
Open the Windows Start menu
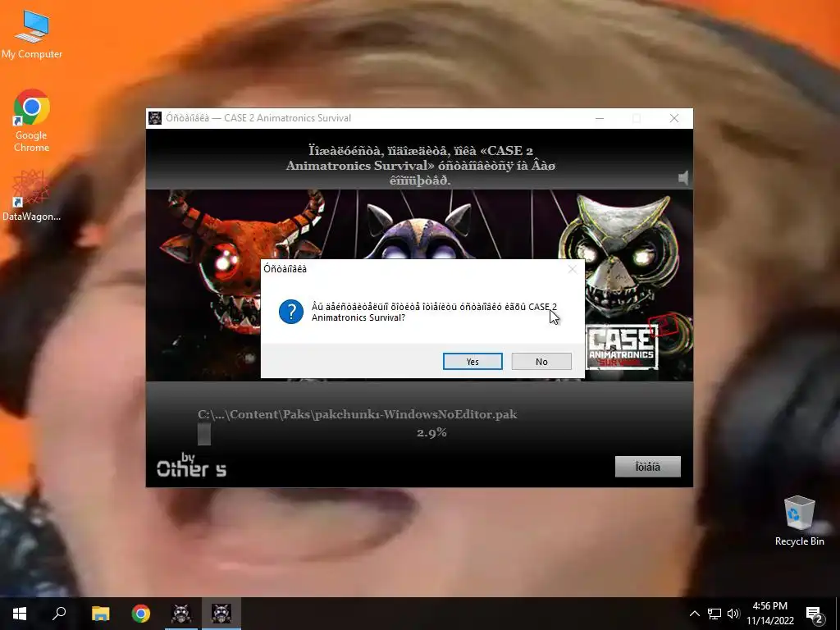pyautogui.click(x=20, y=614)
